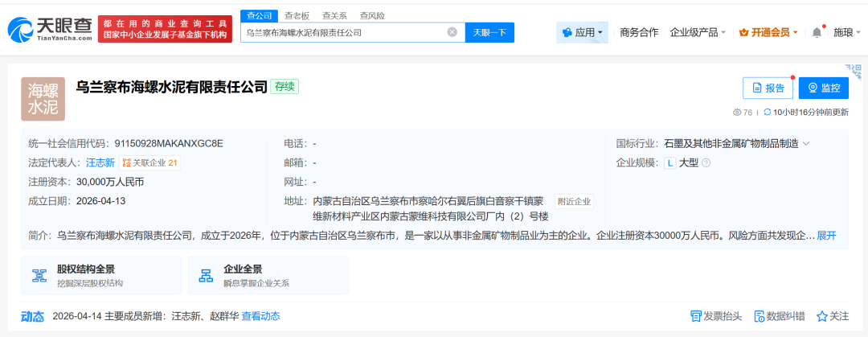Open the 施琅 user menu
Screen dimensions: 868x337
(846, 33)
